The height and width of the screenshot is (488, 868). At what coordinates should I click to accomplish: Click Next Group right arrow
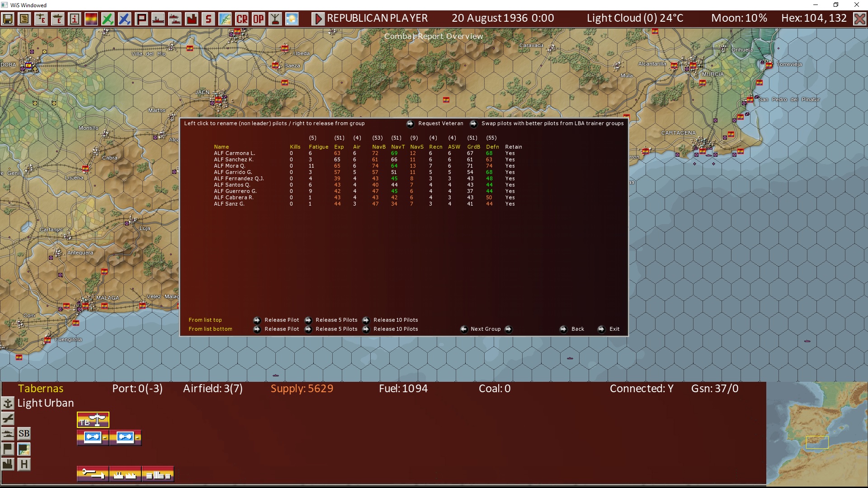pyautogui.click(x=508, y=329)
